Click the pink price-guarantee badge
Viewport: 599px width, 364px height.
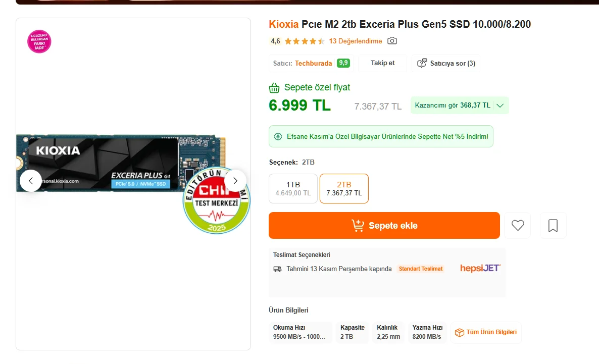(x=39, y=41)
